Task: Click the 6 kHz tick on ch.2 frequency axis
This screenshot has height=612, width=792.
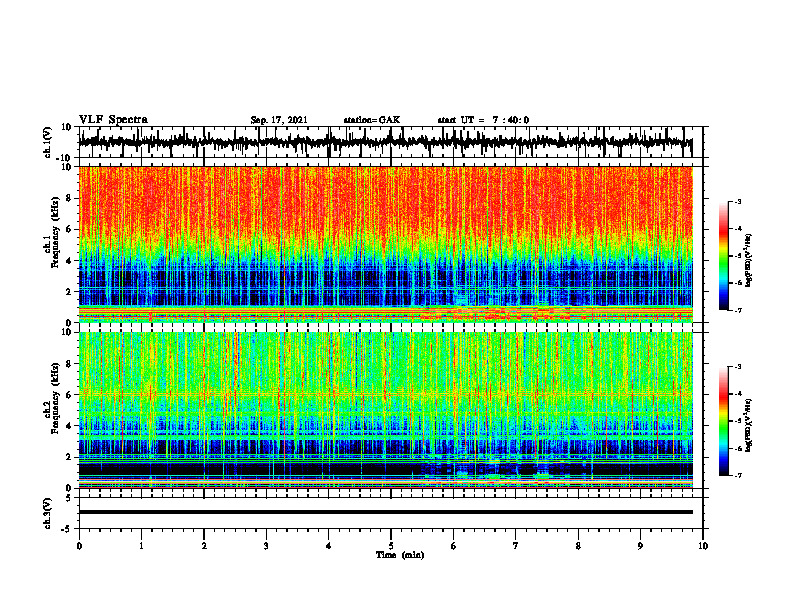Action: 69,395
